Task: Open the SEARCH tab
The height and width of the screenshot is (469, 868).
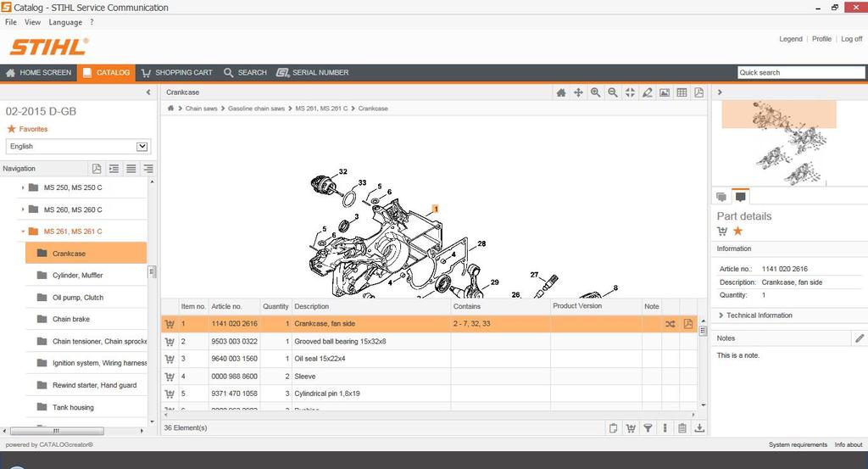Action: click(x=245, y=73)
